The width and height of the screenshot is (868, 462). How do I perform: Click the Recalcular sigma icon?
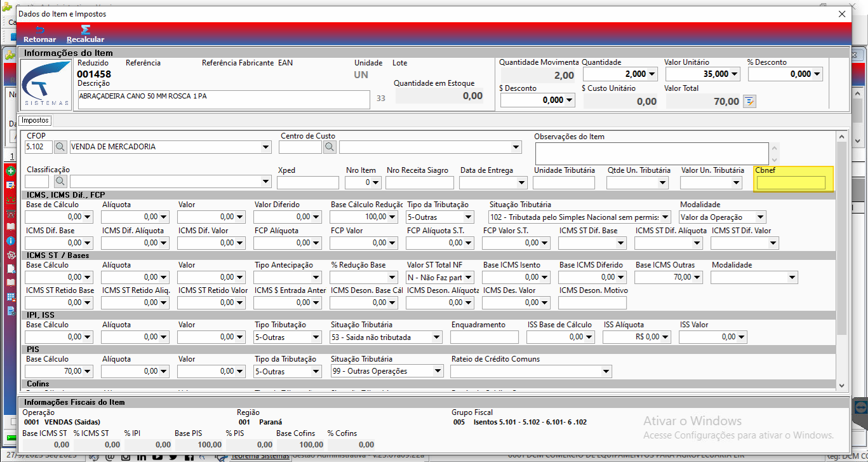pos(85,30)
